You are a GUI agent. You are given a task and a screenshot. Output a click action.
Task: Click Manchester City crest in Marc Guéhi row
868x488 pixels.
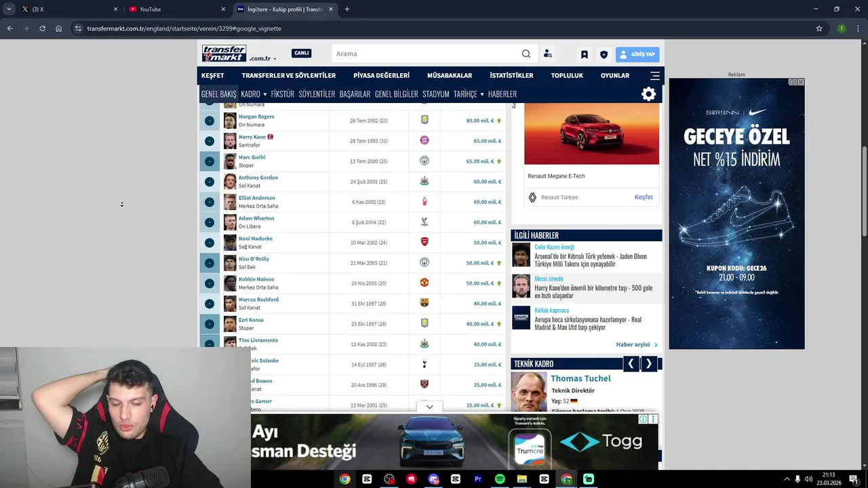(425, 161)
